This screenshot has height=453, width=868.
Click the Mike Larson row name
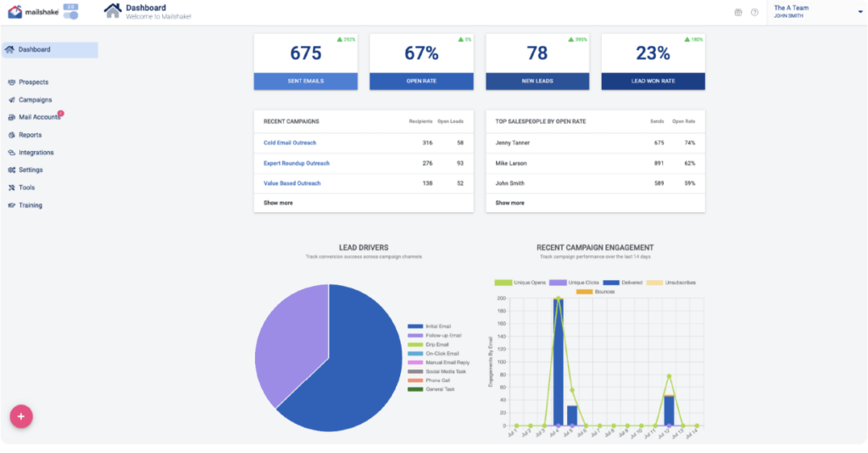coord(510,164)
